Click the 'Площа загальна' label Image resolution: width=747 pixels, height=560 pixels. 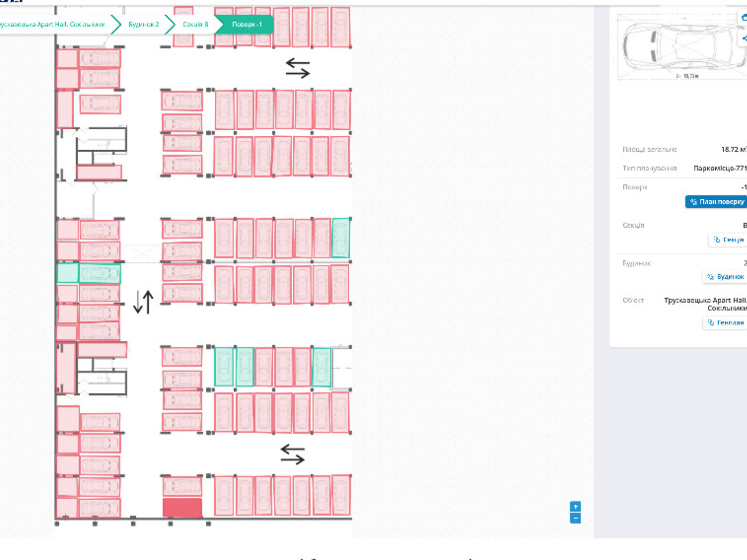click(x=649, y=149)
